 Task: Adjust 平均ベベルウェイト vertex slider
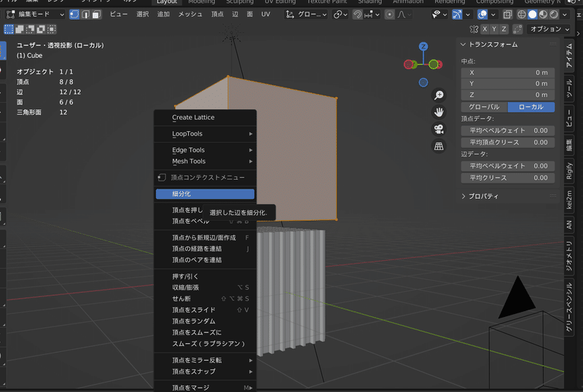tap(508, 130)
